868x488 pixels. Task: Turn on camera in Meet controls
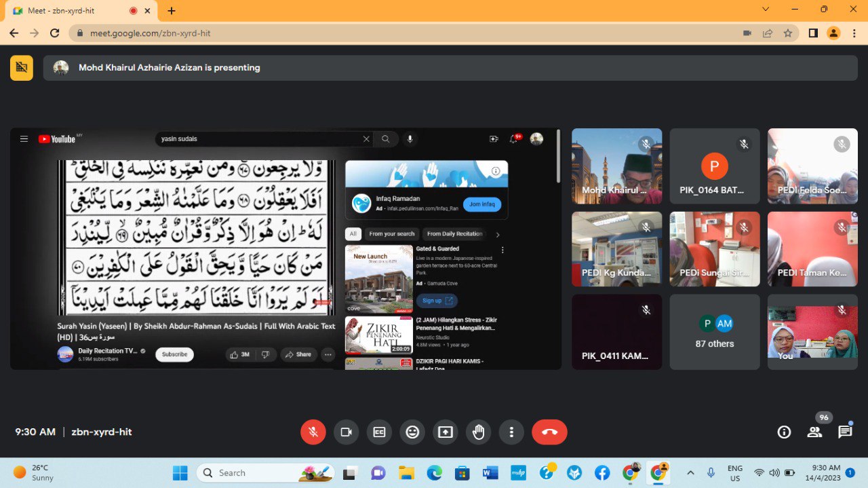coord(347,432)
